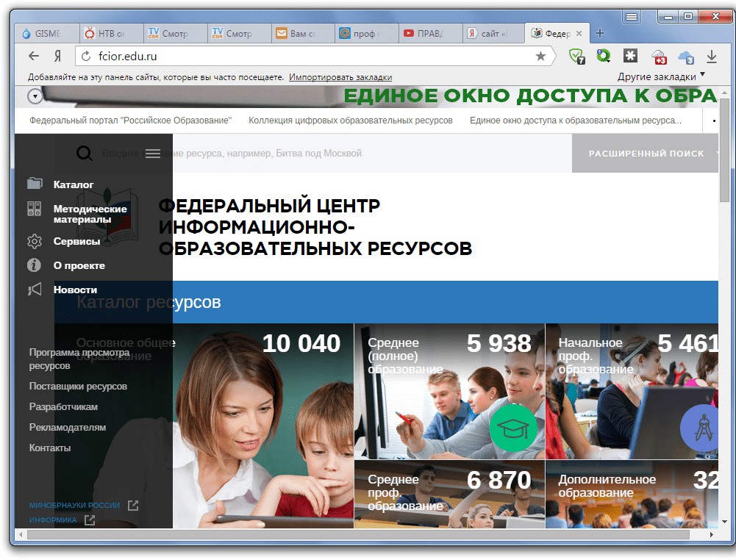This screenshot has height=560, width=736.
Task: Go back with the browser arrow
Action: pyautogui.click(x=34, y=57)
